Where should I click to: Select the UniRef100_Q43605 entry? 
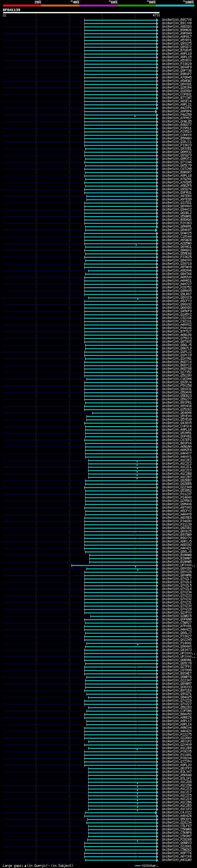coord(176,423)
